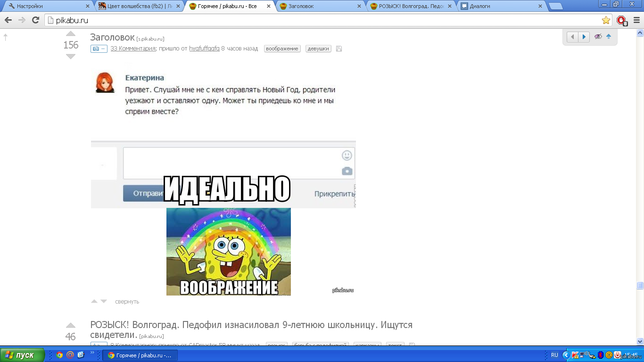
Task: Open the Mail.ru @ tray icon
Action: pos(609,355)
